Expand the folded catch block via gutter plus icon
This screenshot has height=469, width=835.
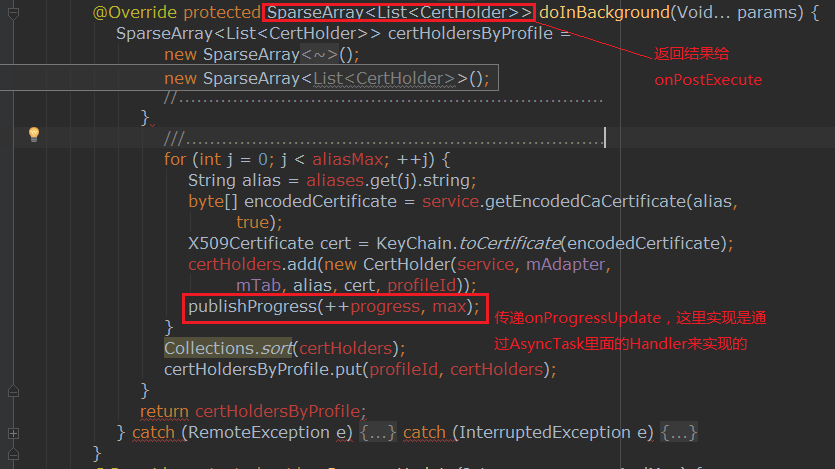13,433
